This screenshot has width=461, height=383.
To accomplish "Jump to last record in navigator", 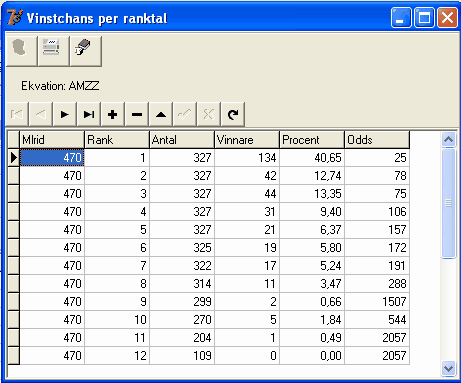I will [89, 114].
